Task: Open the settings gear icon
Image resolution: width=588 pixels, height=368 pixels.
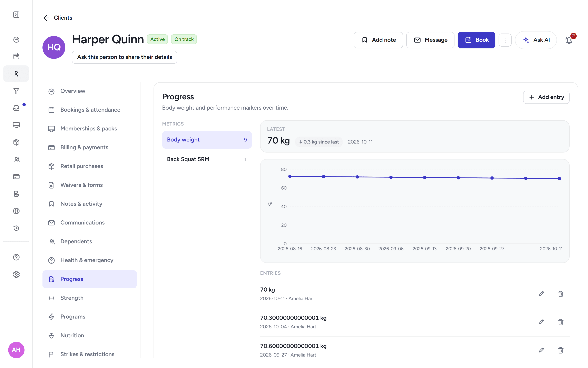Action: point(16,274)
